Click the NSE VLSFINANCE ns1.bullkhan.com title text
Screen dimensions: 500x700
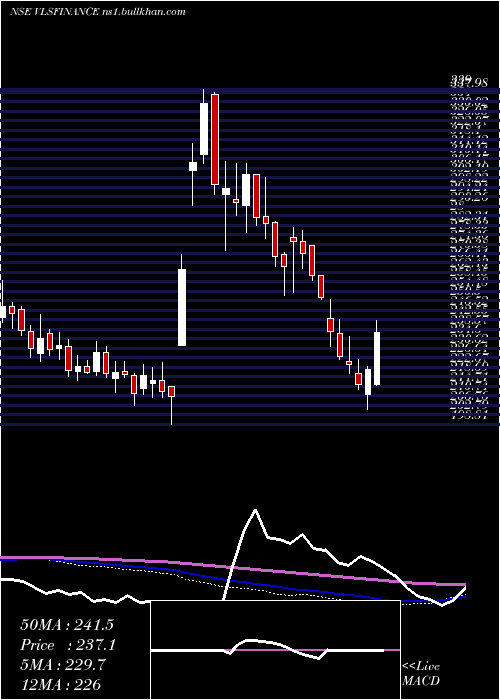click(98, 12)
